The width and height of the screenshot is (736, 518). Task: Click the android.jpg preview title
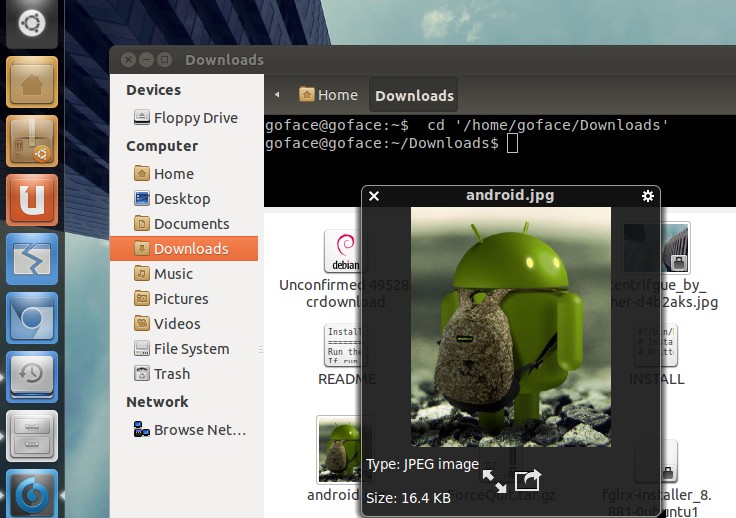510,195
